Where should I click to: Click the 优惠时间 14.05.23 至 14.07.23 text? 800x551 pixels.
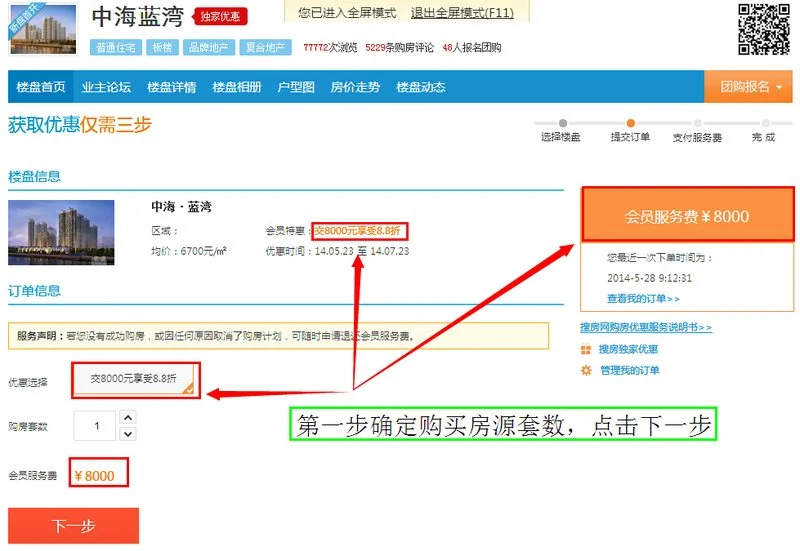[x=337, y=251]
